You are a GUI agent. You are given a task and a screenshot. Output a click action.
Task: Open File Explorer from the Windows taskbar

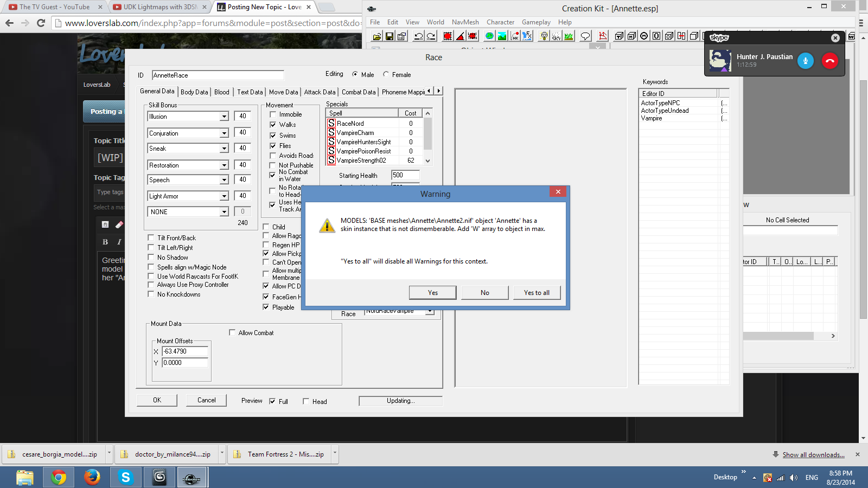25,477
